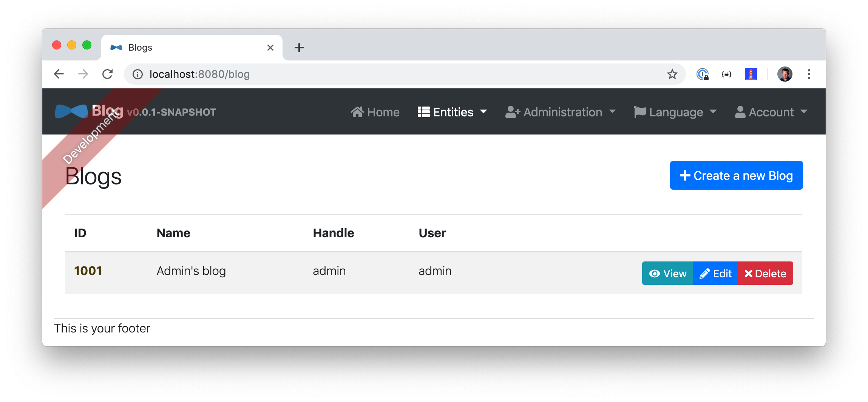Image resolution: width=868 pixels, height=402 pixels.
Task: Open blog ID 1001 link
Action: coord(88,271)
